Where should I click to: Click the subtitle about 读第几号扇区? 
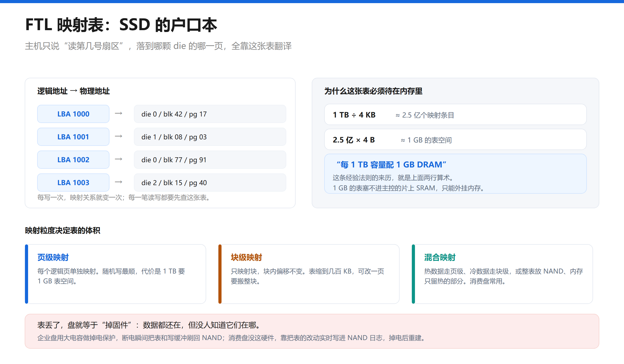coord(158,46)
